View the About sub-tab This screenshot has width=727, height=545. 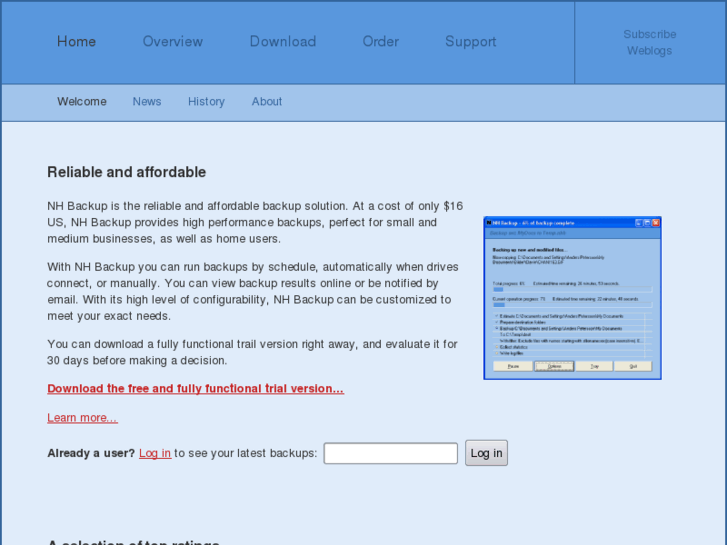click(267, 102)
